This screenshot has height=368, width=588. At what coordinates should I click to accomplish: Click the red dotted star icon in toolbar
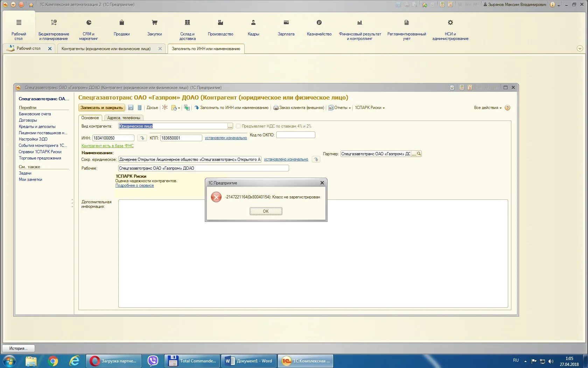tap(164, 108)
